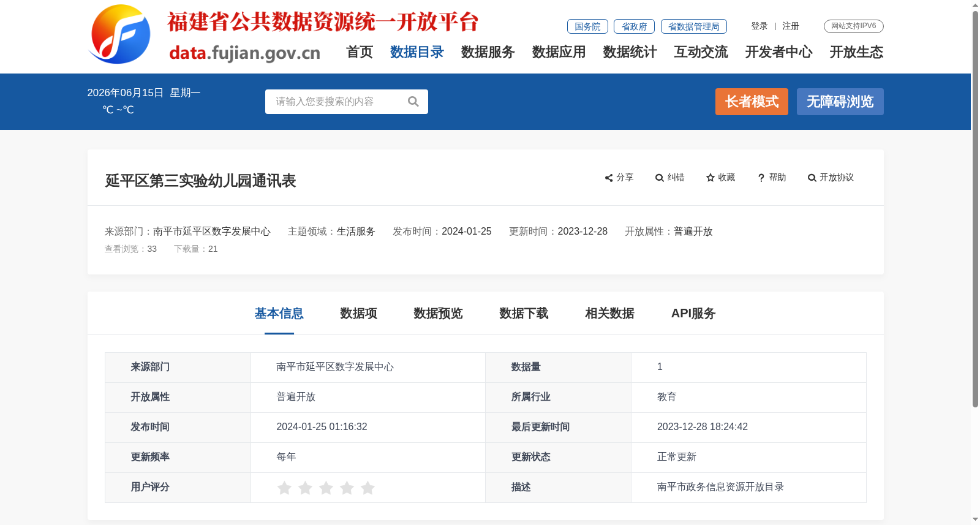Open the 数据目录 navigation item
The height and width of the screenshot is (525, 980).
[x=417, y=52]
